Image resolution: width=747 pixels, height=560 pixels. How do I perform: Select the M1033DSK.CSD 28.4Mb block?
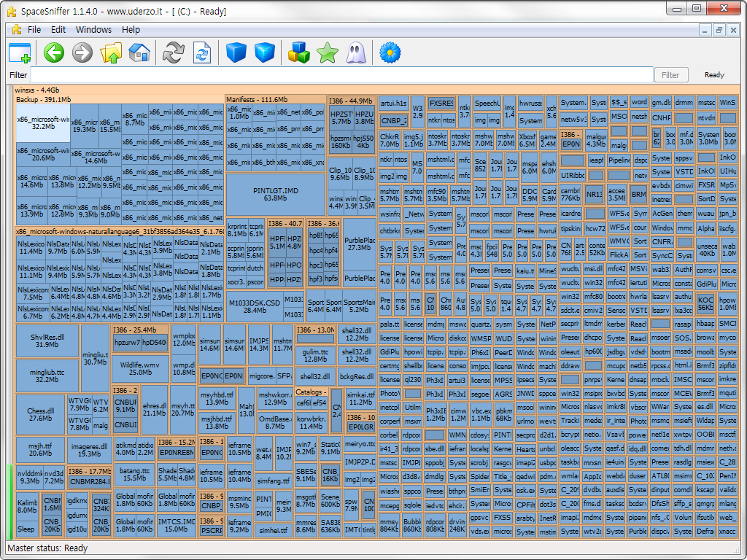(255, 306)
